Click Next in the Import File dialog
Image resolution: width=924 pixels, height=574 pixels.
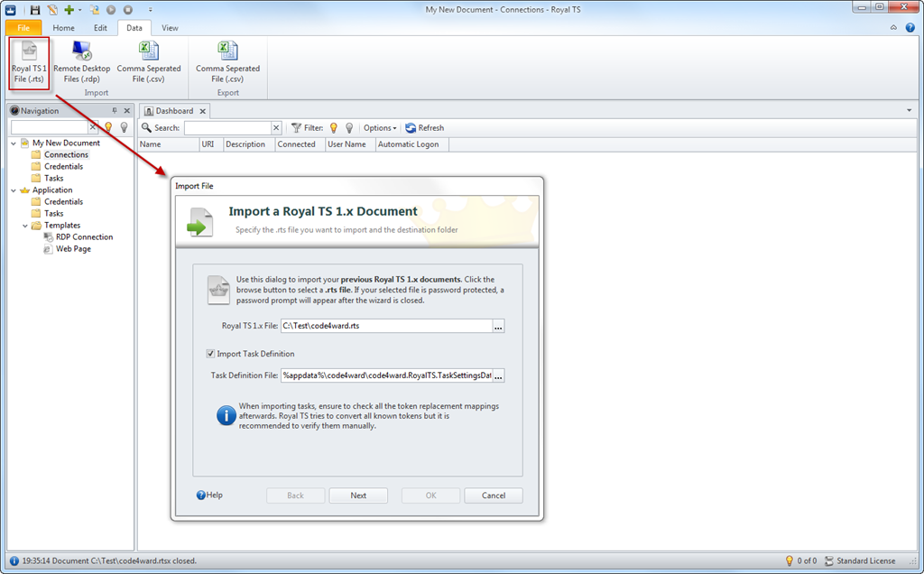pos(358,495)
